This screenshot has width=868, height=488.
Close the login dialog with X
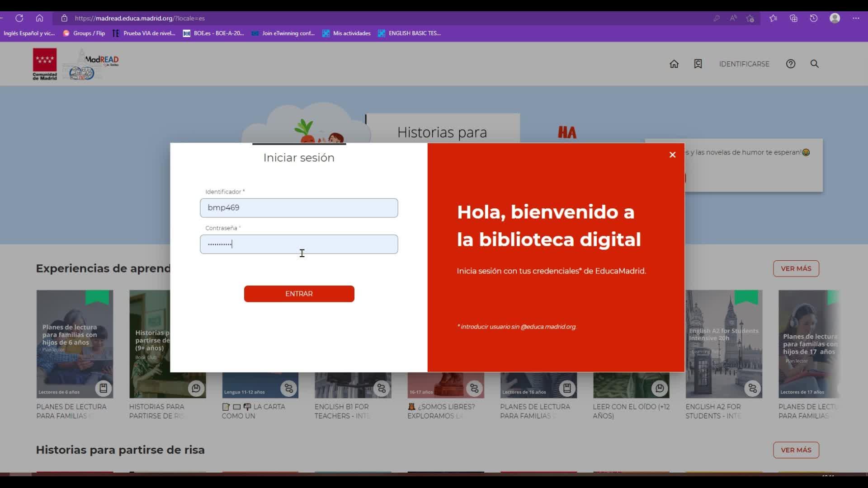point(672,155)
